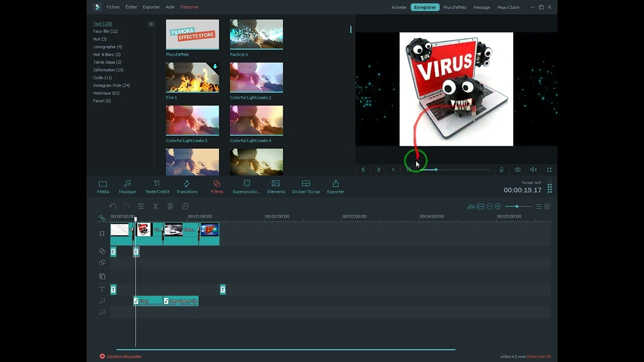Open the Filmora Effects Store thumbnail
The image size is (644, 362).
(x=192, y=34)
